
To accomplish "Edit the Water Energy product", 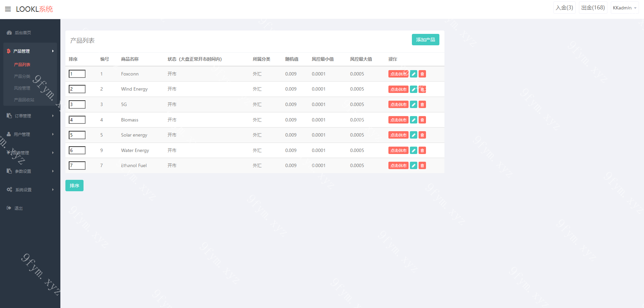I will click(x=414, y=150).
